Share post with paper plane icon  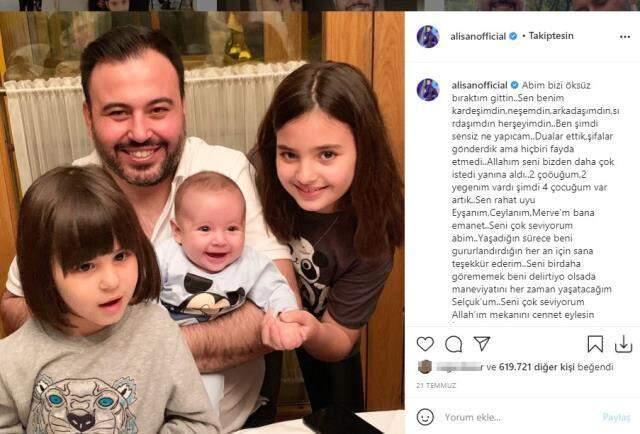tap(482, 344)
